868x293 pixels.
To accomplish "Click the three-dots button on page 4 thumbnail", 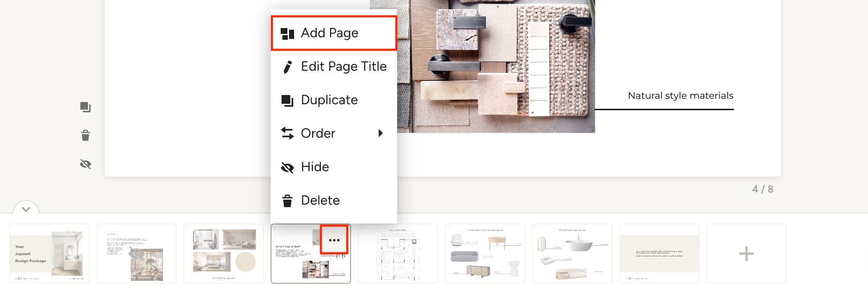I will tap(334, 240).
